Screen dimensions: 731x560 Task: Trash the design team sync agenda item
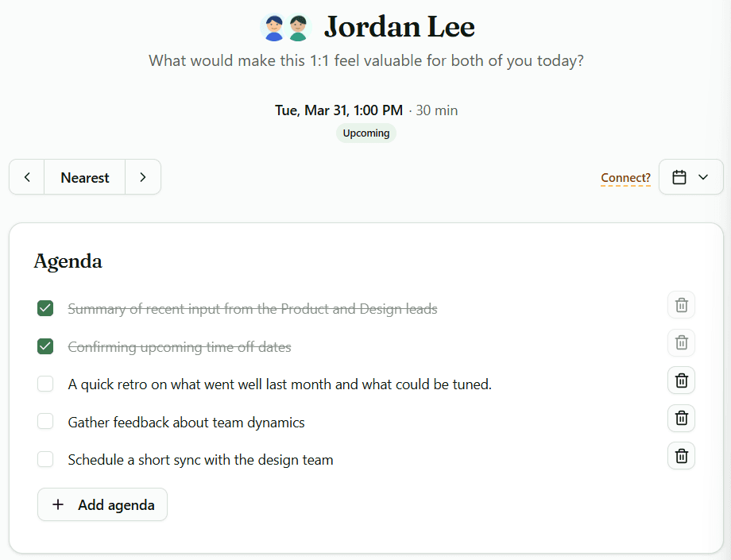pyautogui.click(x=681, y=455)
